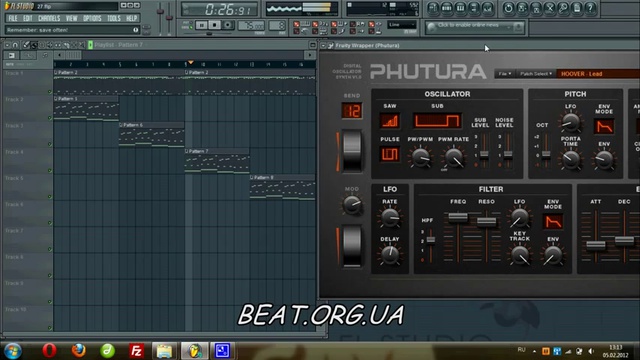Toggle the SAW waveform button in Oscillator
Viewport: 640px width, 360px height.
coord(390,121)
